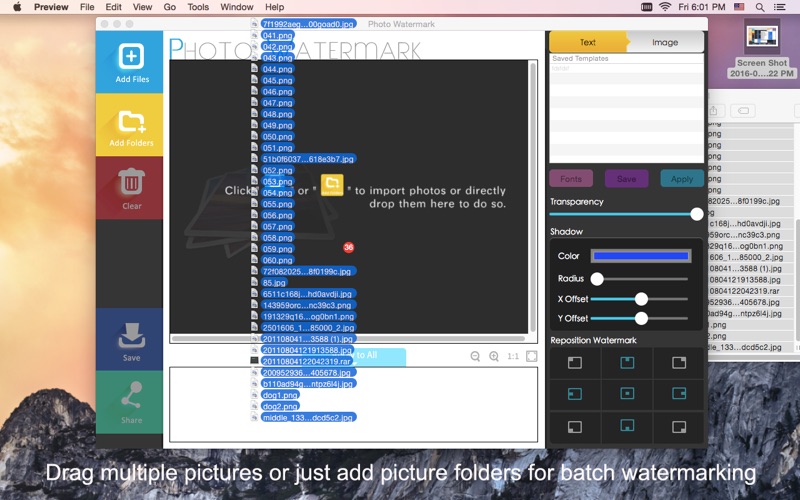Image resolution: width=800 pixels, height=500 pixels.
Task: Zoom in with the plus magnifier icon
Action: [494, 356]
